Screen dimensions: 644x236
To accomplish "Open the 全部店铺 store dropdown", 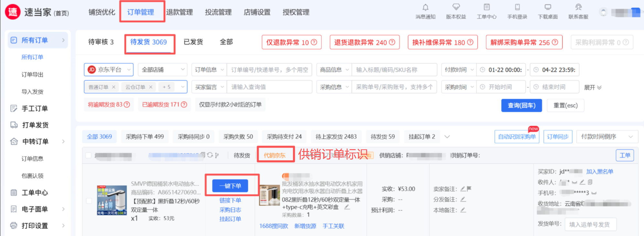I will click(x=163, y=70).
